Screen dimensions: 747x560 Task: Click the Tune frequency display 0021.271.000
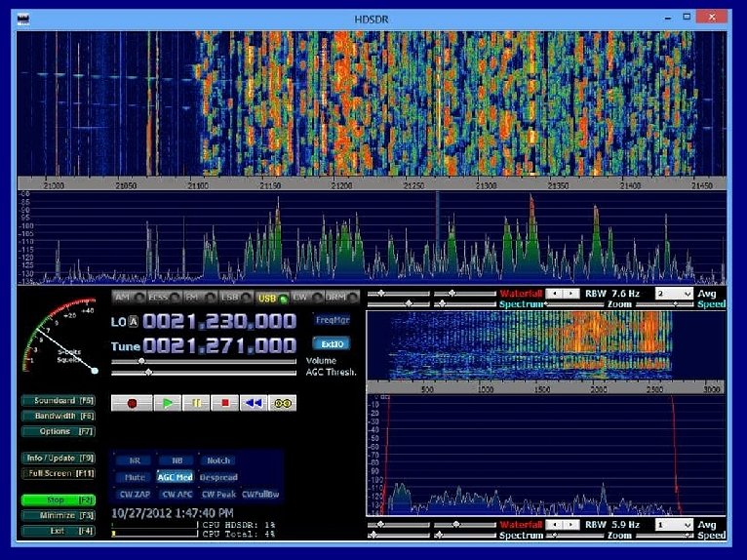pyautogui.click(x=219, y=346)
